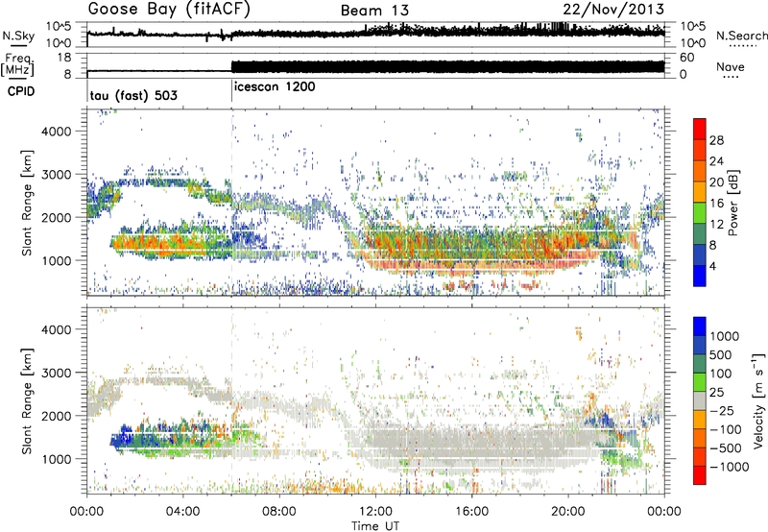Click the 'N.Search' legend label
Screen dimensions: 768x532
coord(741,36)
